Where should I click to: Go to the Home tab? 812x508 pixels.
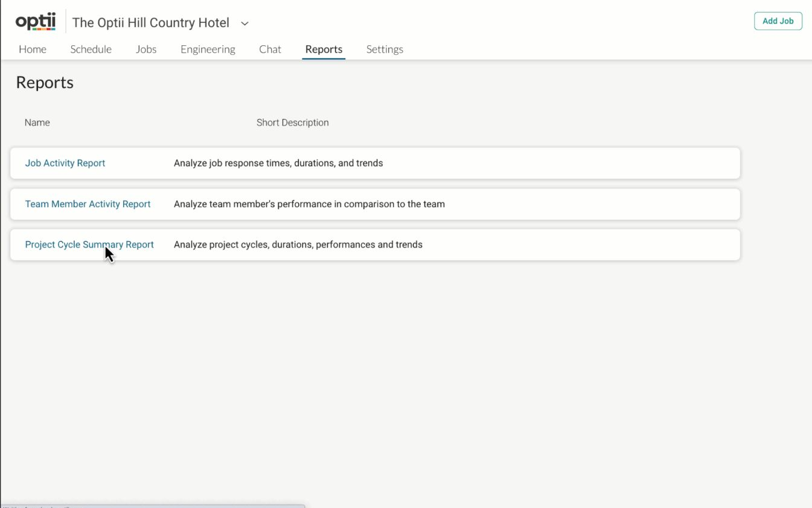point(33,50)
